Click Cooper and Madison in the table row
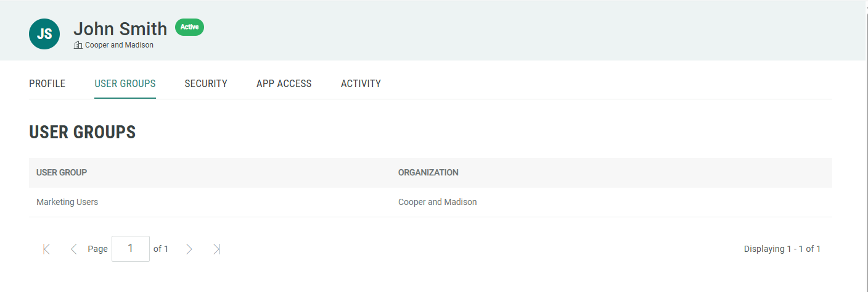Image resolution: width=868 pixels, height=292 pixels. (438, 202)
